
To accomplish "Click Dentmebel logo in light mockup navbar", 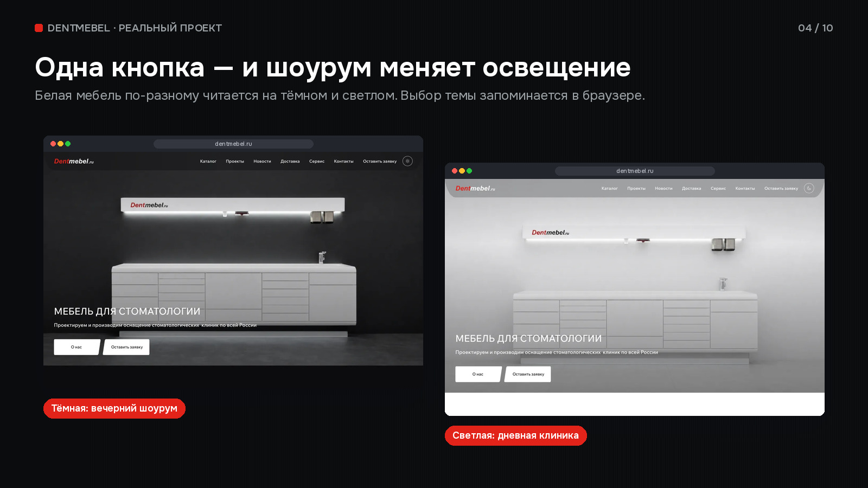I will pyautogui.click(x=475, y=188).
